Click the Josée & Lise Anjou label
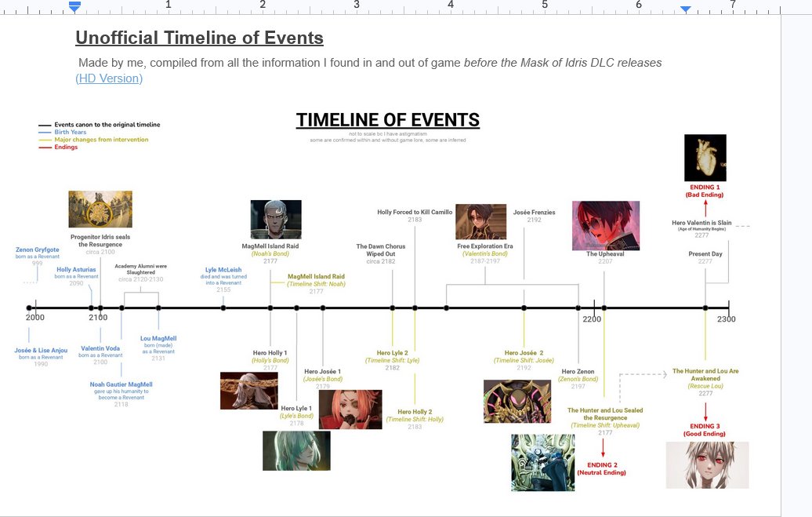Screen dimensions: 812x517 tap(41, 357)
